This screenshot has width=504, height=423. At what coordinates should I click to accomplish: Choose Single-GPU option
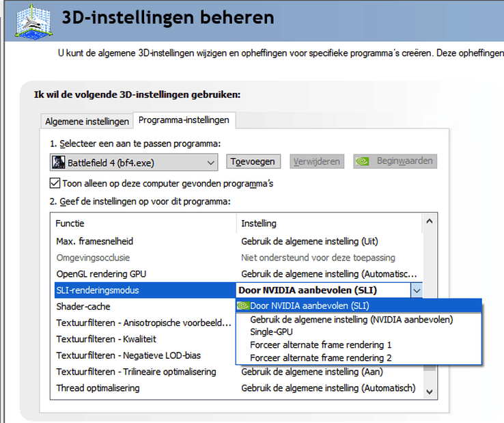pyautogui.click(x=271, y=331)
